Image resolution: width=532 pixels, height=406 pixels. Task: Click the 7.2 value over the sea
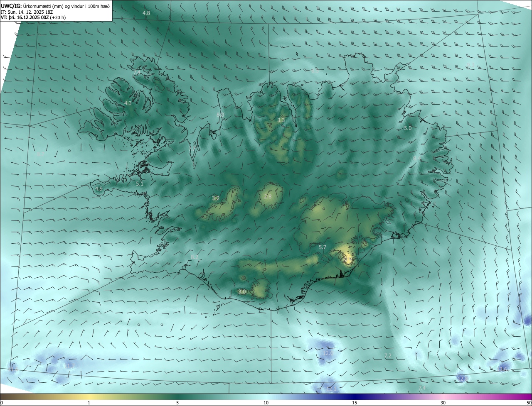pyautogui.click(x=388, y=356)
